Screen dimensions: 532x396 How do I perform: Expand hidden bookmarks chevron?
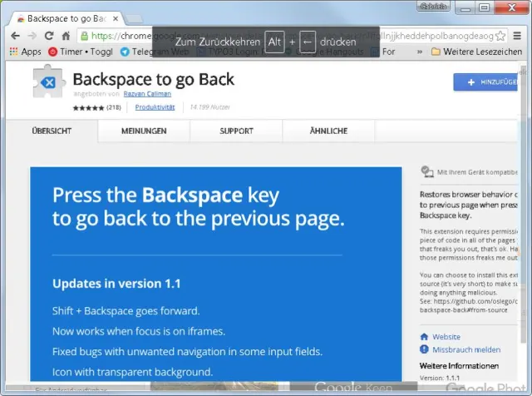[x=420, y=52]
